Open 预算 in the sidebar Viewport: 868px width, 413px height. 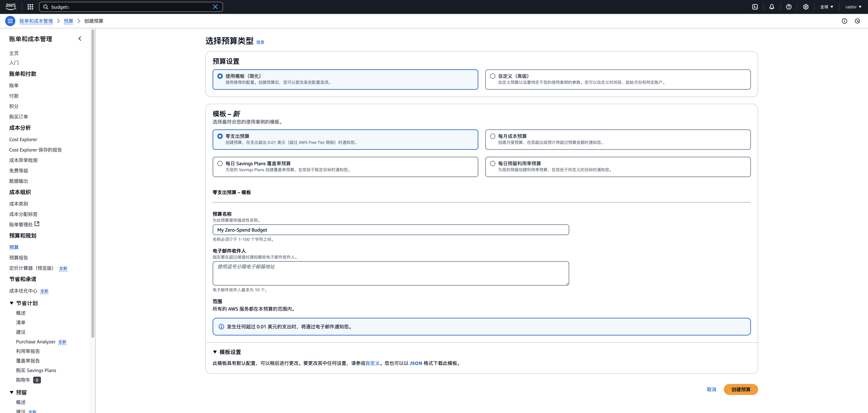click(x=14, y=247)
